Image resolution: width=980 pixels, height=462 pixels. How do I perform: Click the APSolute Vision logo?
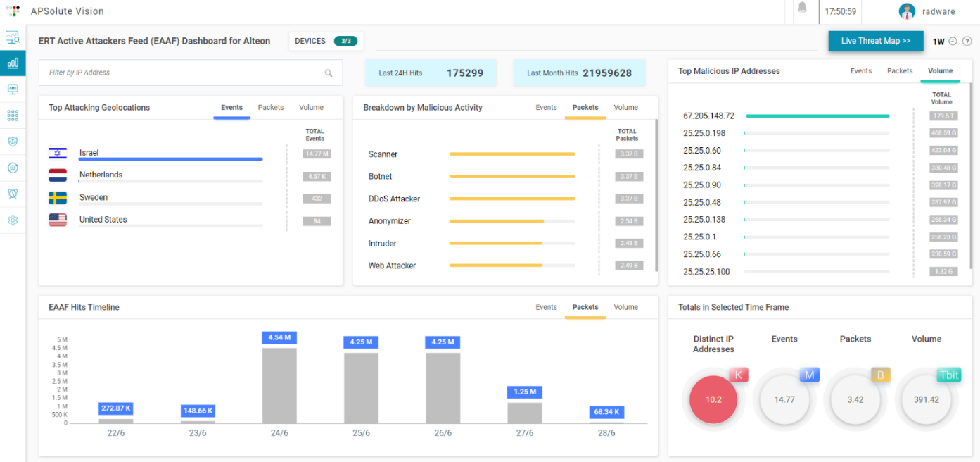tap(13, 11)
